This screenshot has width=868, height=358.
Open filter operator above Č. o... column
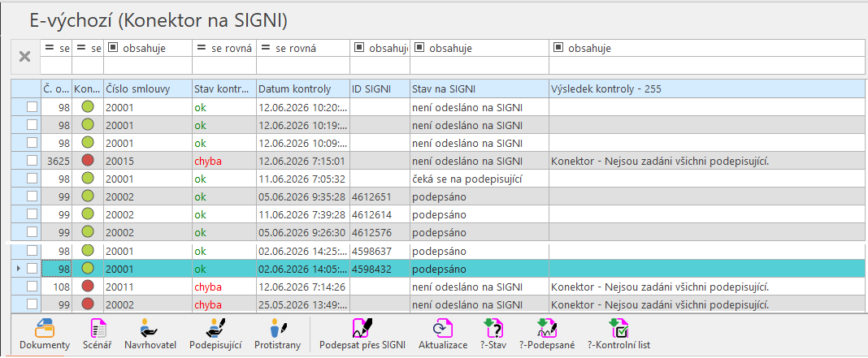(56, 48)
